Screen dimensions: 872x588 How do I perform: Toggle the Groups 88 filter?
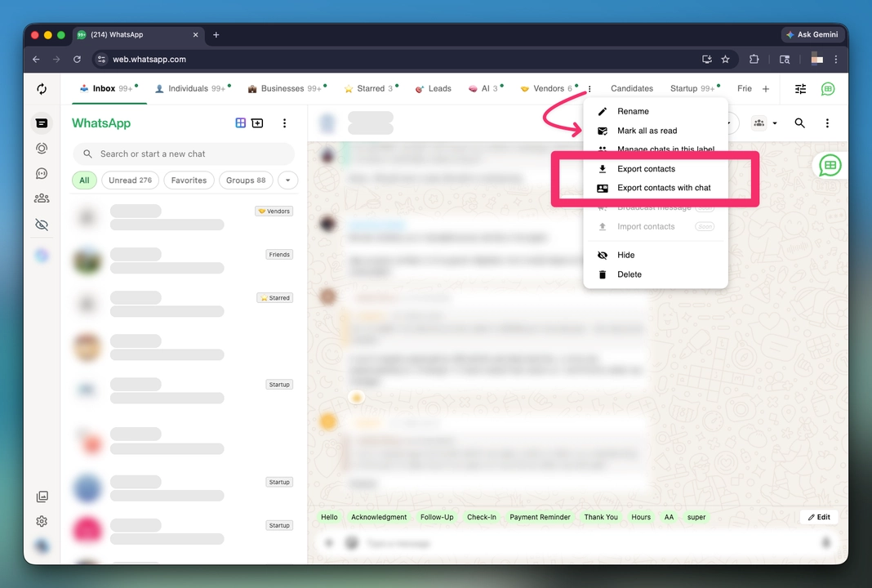[x=246, y=180]
